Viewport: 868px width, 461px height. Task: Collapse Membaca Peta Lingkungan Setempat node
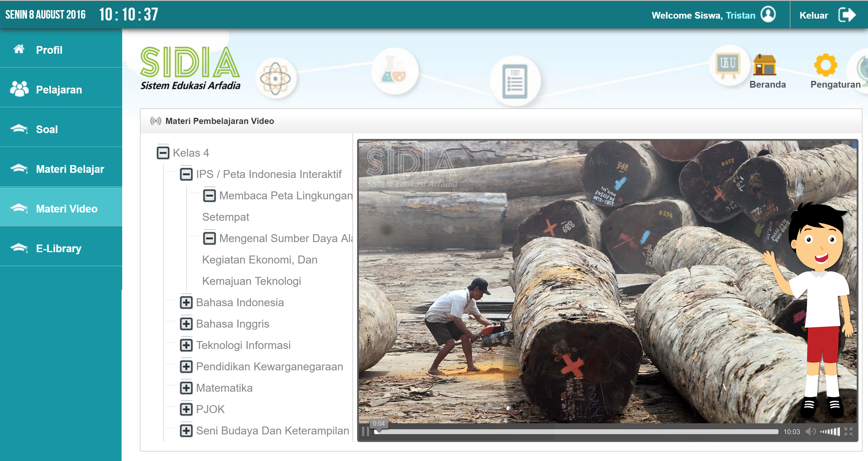[x=210, y=195]
